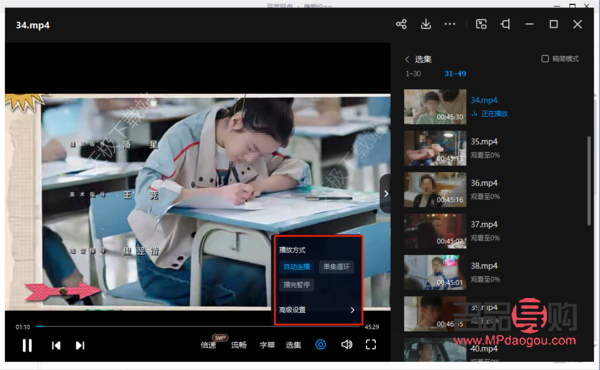Pause the video playback
This screenshot has height=370, width=600.
click(x=27, y=346)
